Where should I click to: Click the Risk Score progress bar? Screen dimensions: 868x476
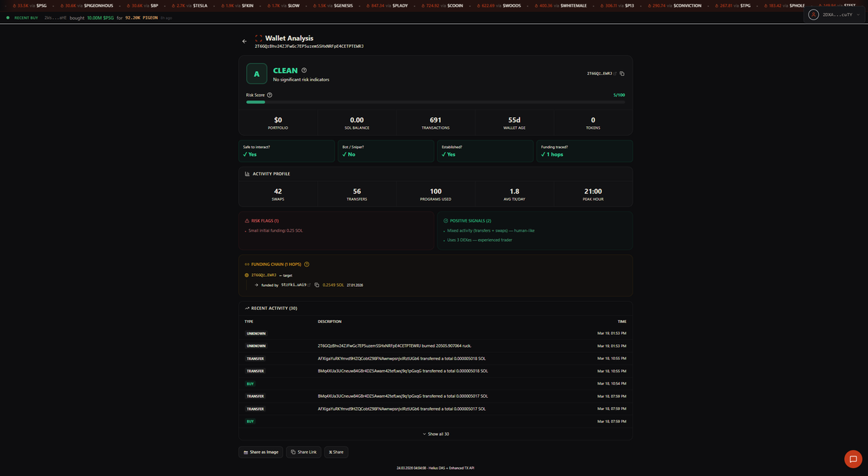click(436, 102)
